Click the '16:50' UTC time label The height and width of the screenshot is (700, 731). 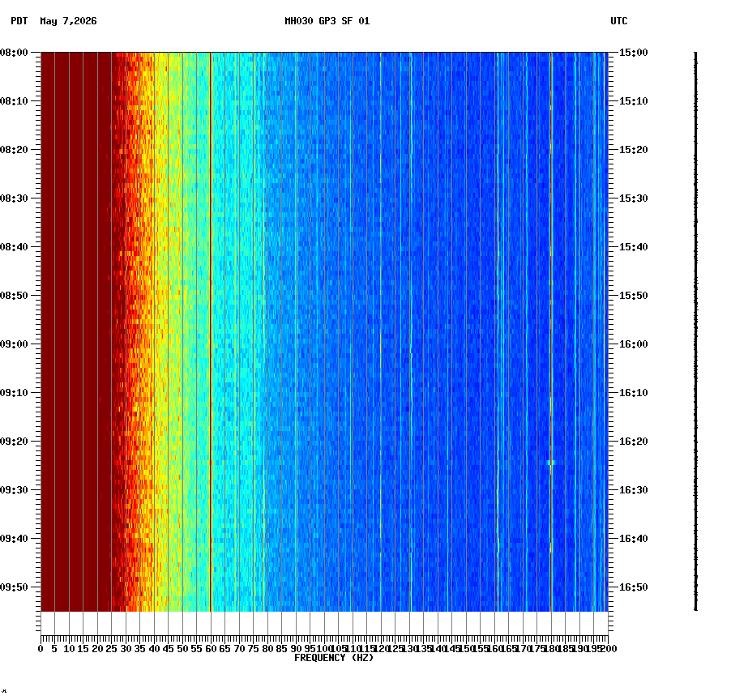coord(634,587)
